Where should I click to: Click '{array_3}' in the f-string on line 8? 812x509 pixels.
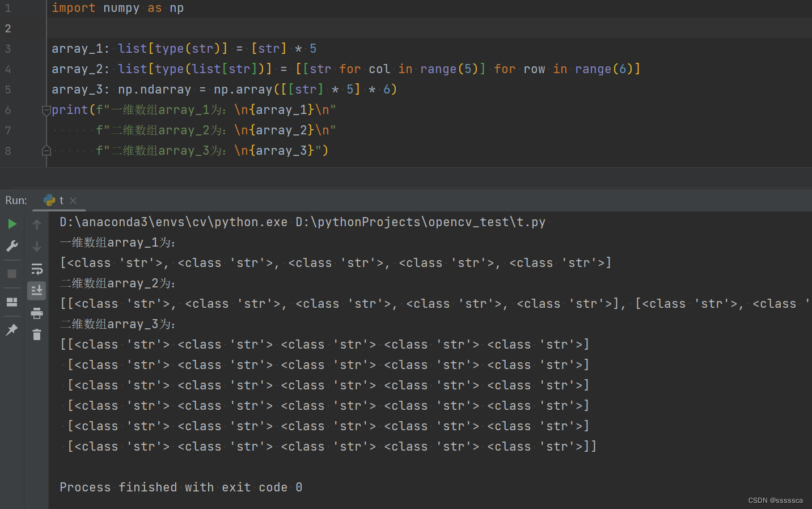click(282, 151)
